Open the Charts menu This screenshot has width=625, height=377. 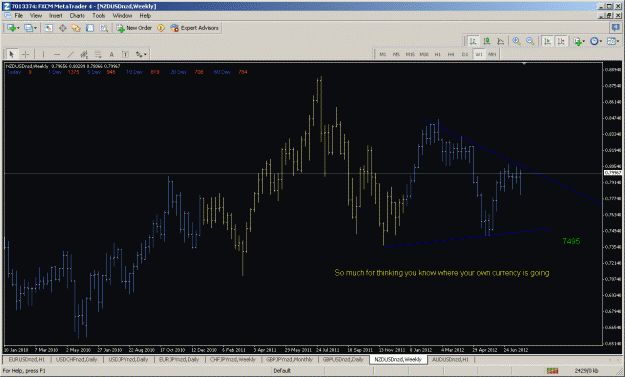[77, 16]
